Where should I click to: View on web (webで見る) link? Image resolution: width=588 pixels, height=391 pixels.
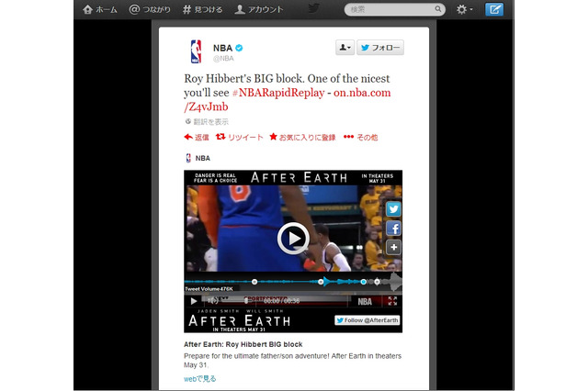pos(200,379)
